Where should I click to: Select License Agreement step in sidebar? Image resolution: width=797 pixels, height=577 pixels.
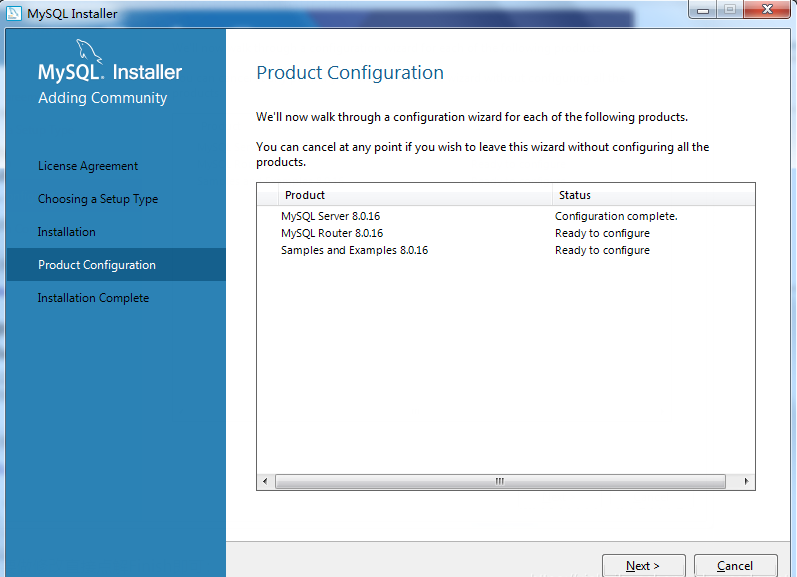88,166
